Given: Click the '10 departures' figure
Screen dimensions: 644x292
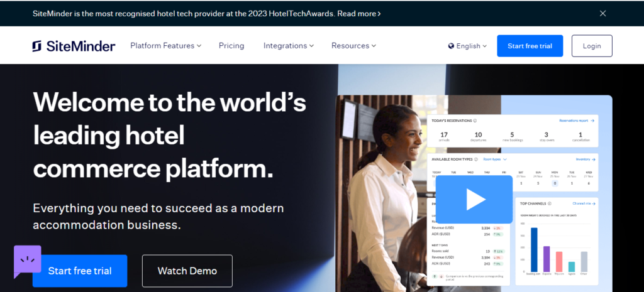Looking at the screenshot, I should pos(478,136).
